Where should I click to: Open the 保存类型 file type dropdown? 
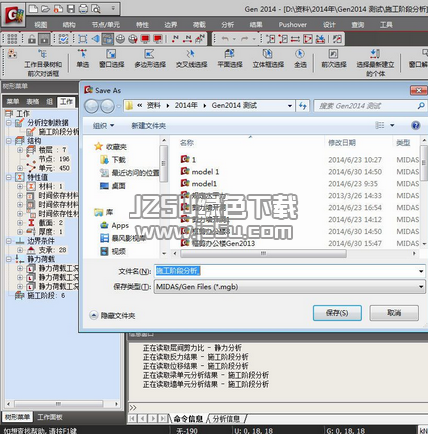pyautogui.click(x=421, y=287)
